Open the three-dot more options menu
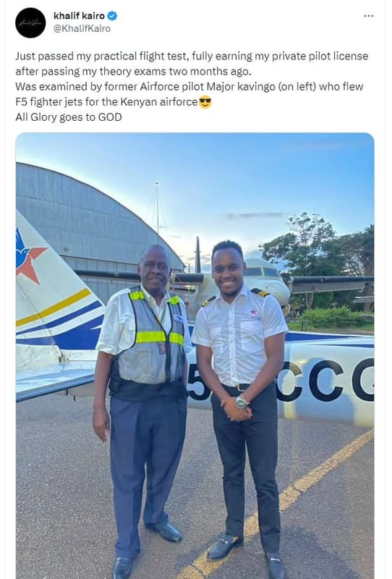Image resolution: width=392 pixels, height=579 pixels. 368,16
